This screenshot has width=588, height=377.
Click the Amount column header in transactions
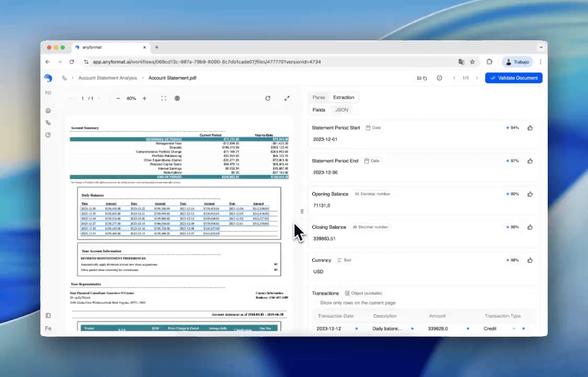click(437, 316)
